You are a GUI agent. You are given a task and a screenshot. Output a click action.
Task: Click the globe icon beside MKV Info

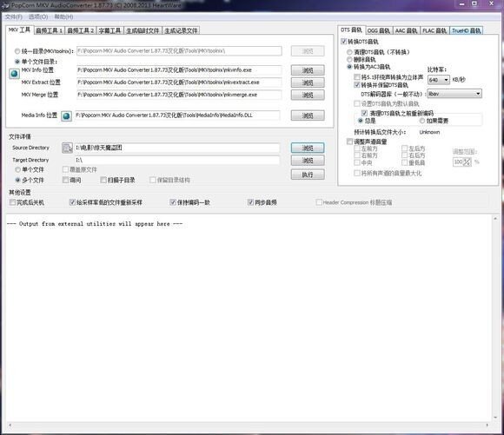[x=14, y=74]
